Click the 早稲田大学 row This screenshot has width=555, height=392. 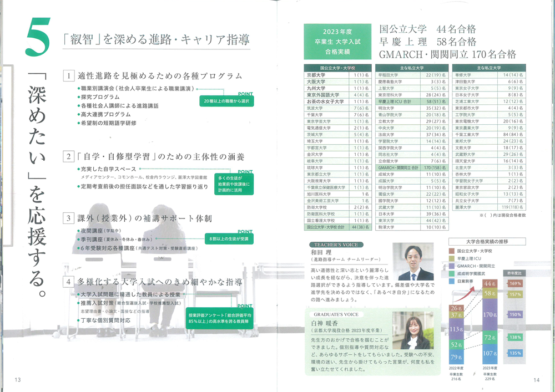pyautogui.click(x=412, y=75)
